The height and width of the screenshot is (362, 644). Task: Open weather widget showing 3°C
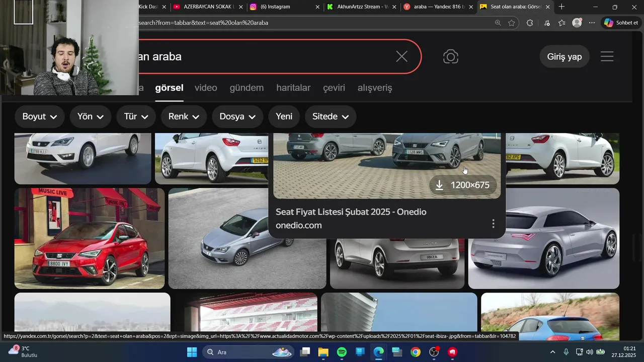coord(23,351)
